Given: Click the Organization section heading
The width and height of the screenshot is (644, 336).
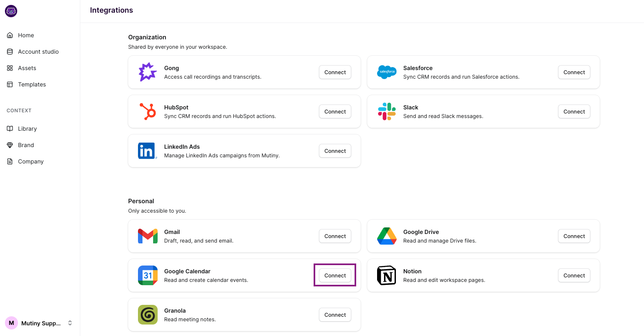Looking at the screenshot, I should [x=147, y=37].
